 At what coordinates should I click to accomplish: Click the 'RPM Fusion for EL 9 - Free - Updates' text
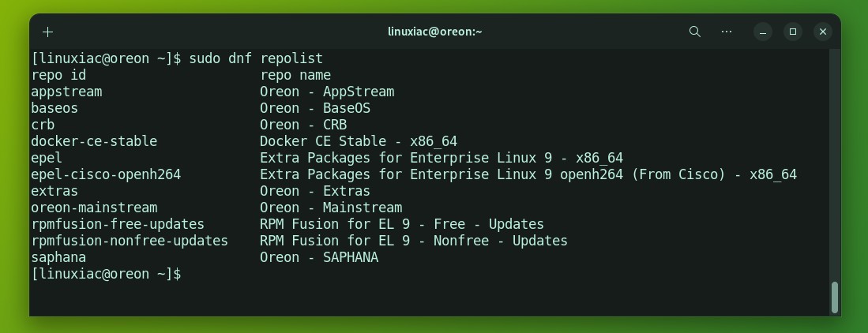tap(402, 224)
